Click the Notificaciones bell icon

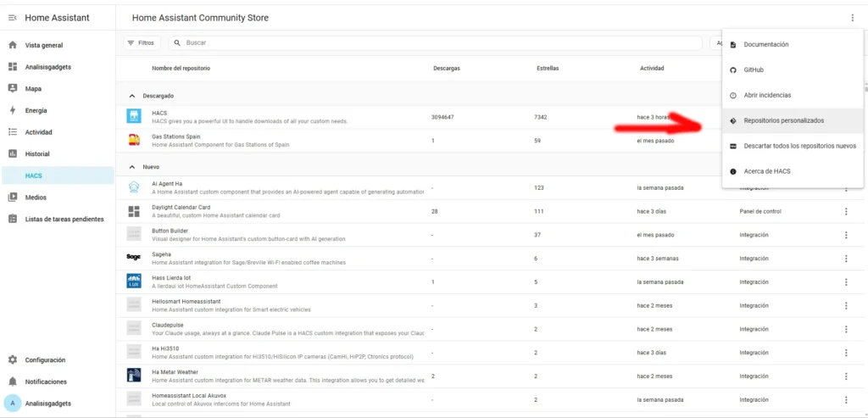point(13,382)
